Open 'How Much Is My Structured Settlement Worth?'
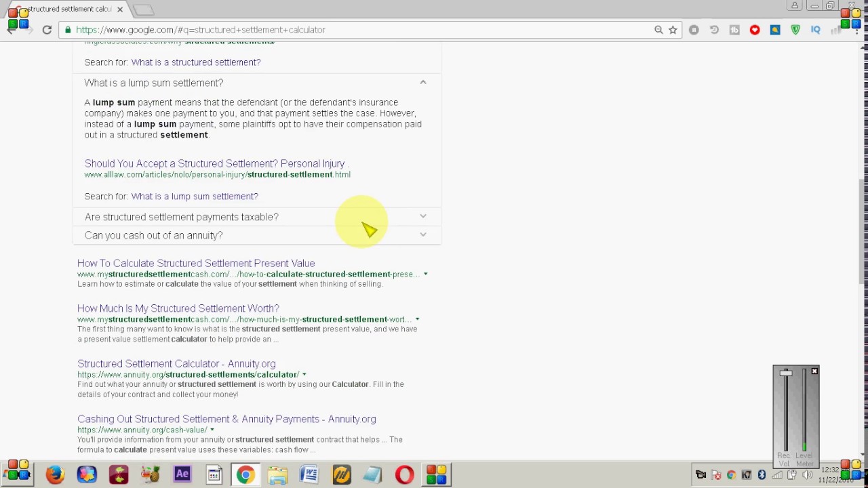868x488 pixels. click(178, 308)
